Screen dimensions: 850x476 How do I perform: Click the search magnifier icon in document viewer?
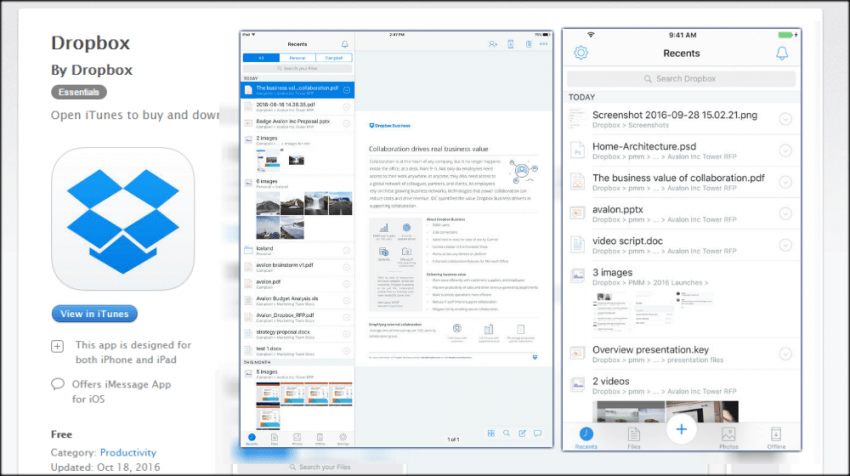(506, 433)
